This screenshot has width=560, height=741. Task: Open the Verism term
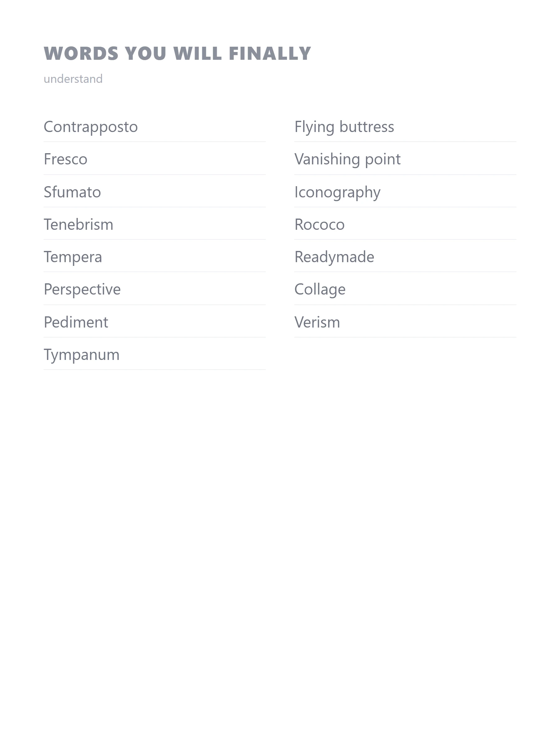click(317, 322)
